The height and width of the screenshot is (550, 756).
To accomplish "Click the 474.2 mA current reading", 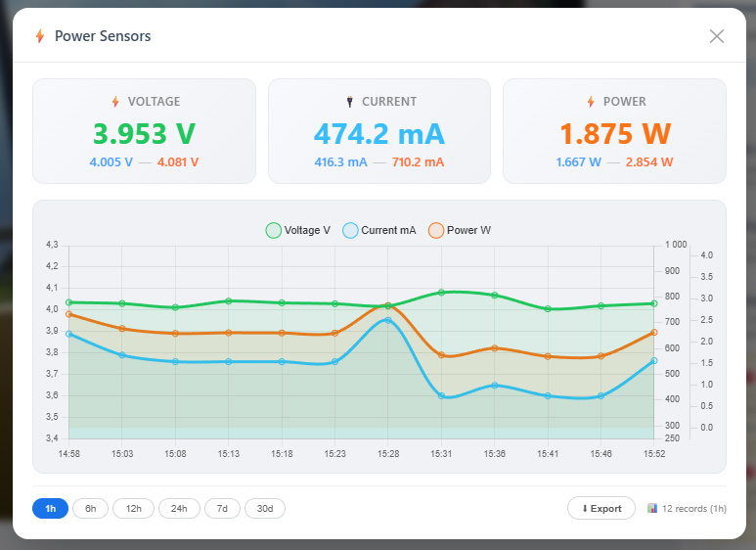I will click(378, 134).
